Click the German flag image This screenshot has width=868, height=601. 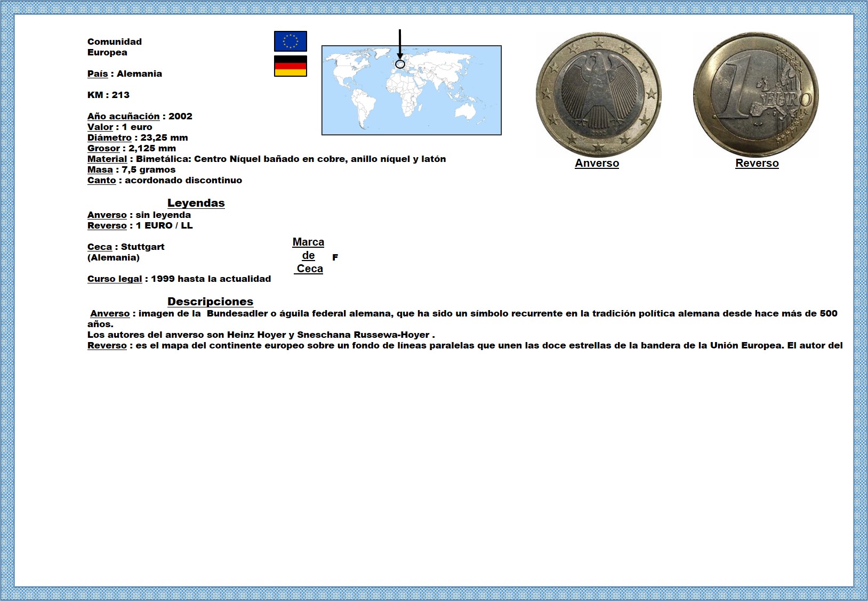point(291,66)
